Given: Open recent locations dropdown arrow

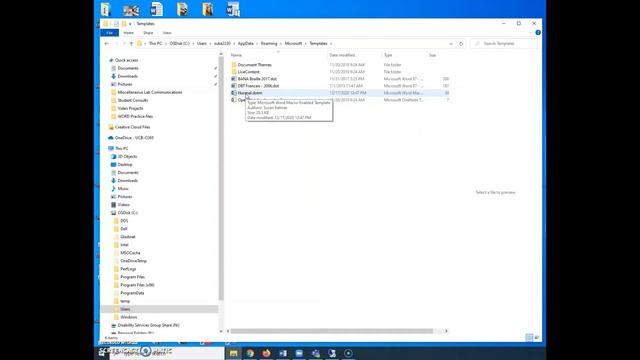Looking at the screenshot, I should tap(124, 44).
